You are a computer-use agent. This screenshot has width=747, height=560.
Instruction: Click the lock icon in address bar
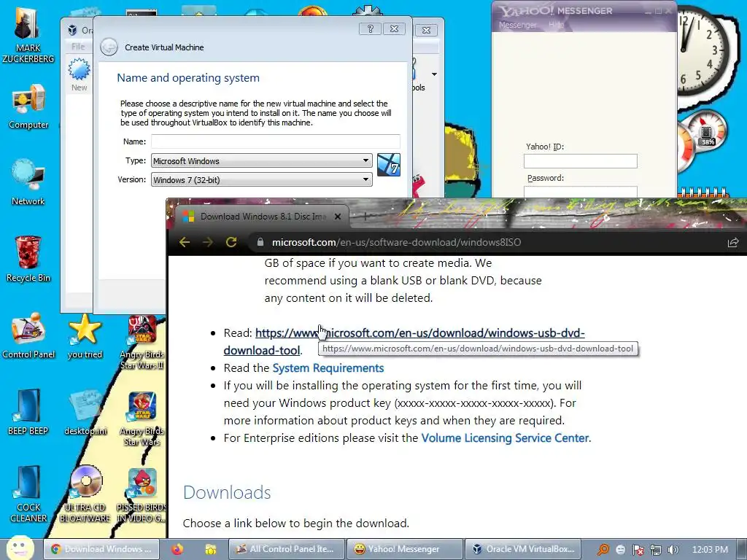tap(260, 242)
